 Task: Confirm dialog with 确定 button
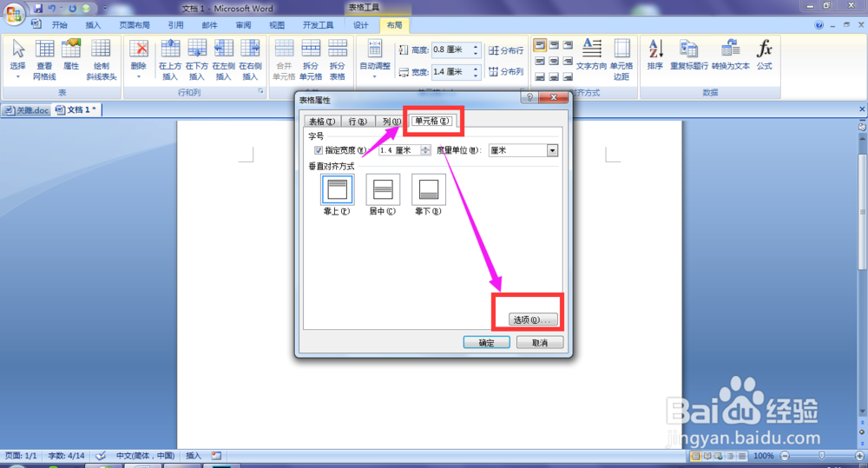[x=487, y=343]
